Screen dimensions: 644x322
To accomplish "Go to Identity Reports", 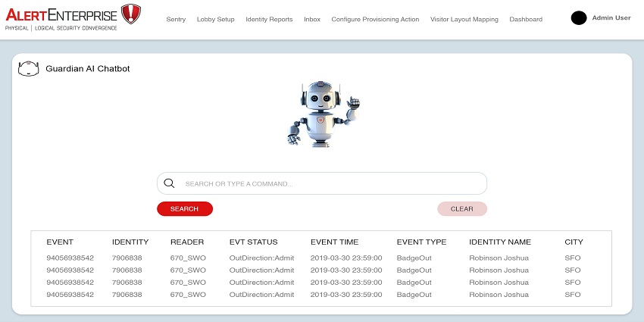I will (269, 20).
